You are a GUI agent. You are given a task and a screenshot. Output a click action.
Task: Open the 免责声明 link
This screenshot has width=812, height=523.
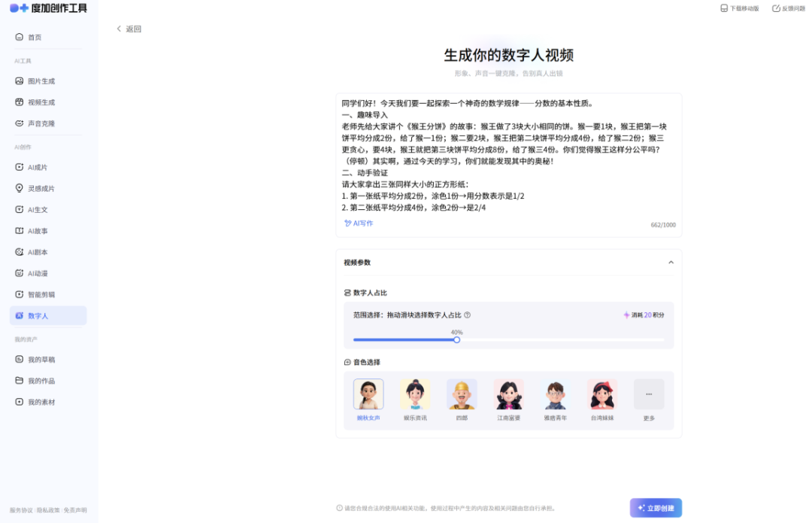75,510
